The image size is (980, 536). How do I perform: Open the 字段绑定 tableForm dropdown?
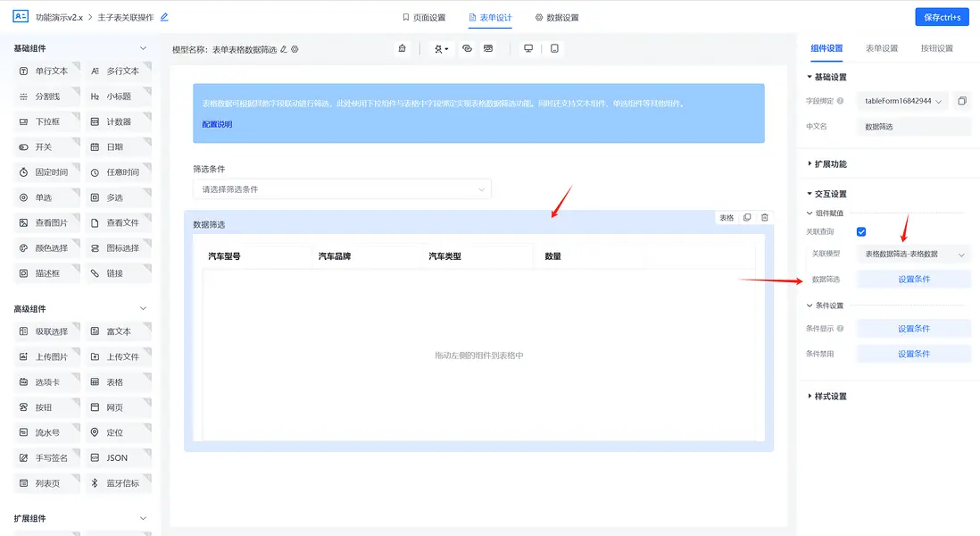[901, 101]
